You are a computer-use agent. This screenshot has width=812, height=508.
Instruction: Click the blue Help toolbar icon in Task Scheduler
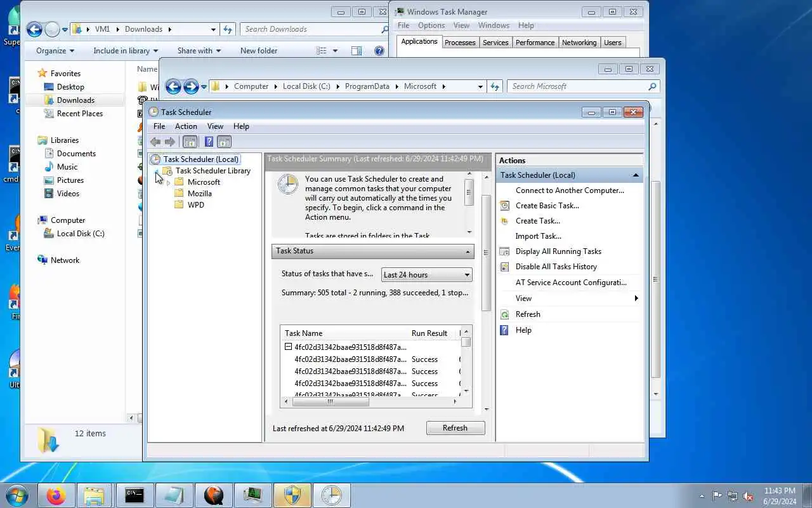[x=209, y=142]
